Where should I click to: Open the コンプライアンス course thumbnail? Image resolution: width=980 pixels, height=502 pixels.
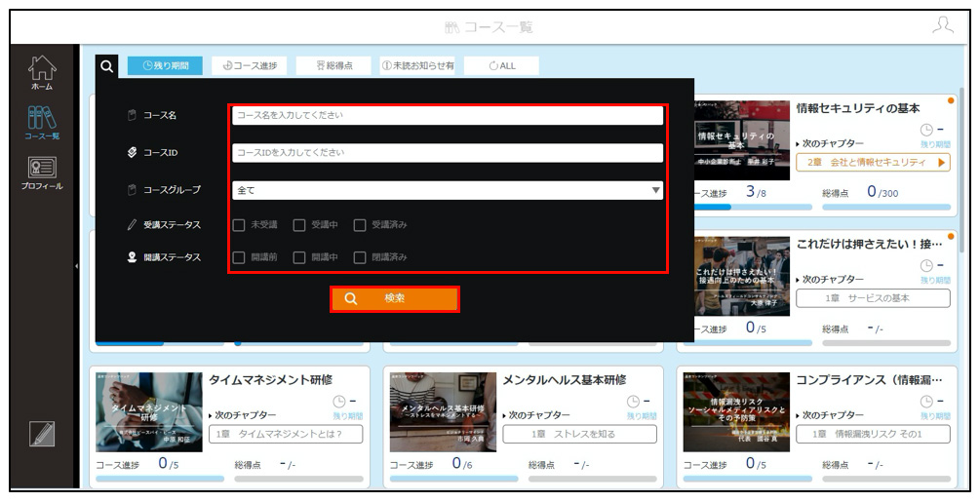(x=737, y=412)
